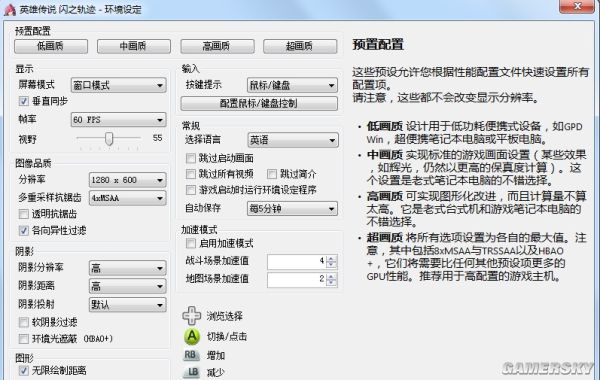Check 游戏启动时运行环境设定程序 option
Viewport: 600px width, 380px height.
pyautogui.click(x=191, y=190)
